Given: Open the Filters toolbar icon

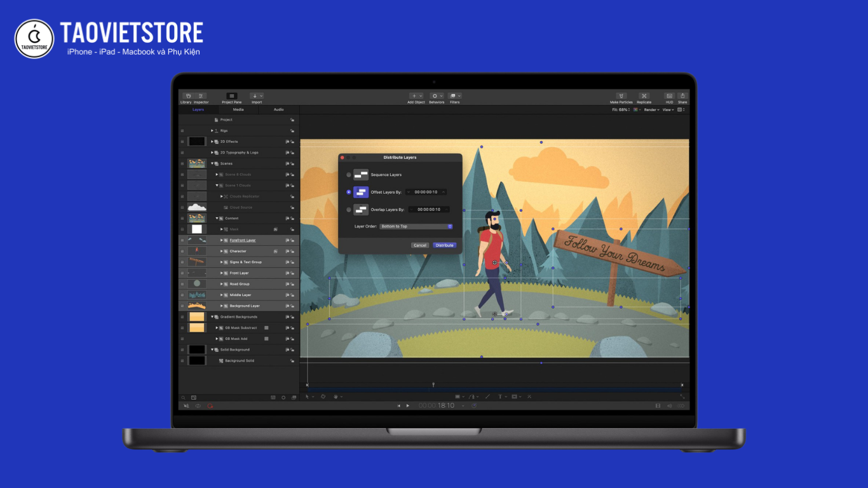Looking at the screenshot, I should point(454,96).
